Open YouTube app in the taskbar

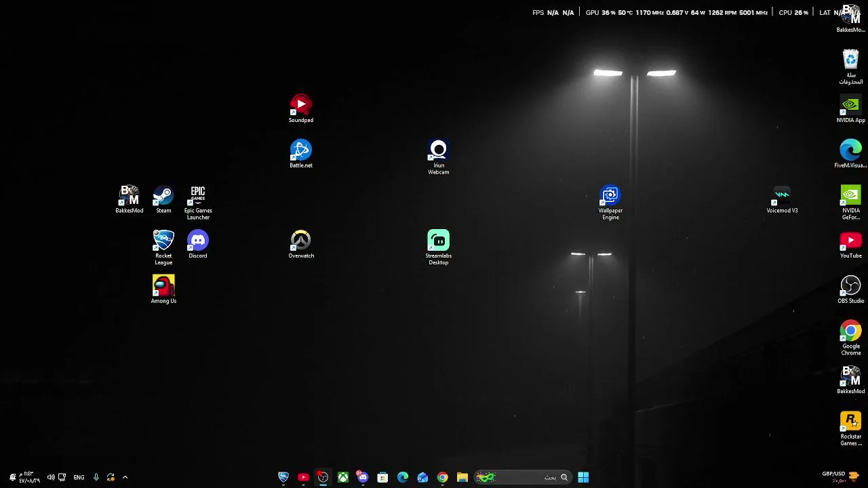pyautogui.click(x=303, y=477)
